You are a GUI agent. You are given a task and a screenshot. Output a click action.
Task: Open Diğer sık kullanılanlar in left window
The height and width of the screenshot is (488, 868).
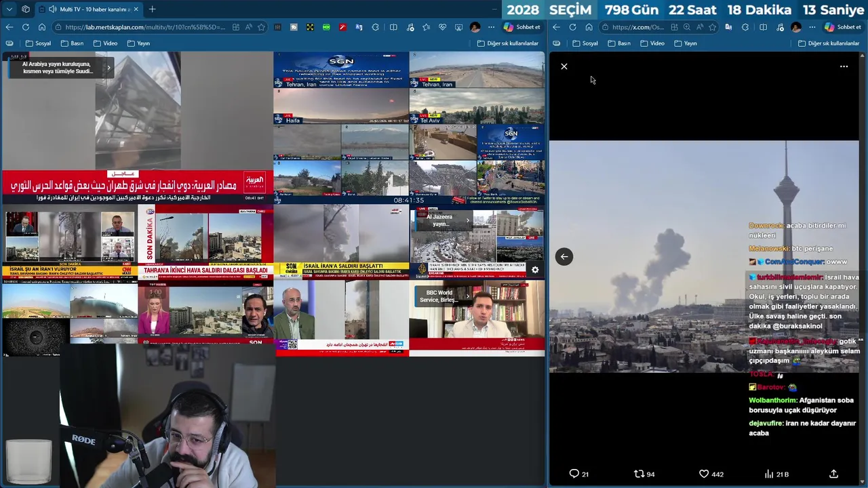pos(507,43)
